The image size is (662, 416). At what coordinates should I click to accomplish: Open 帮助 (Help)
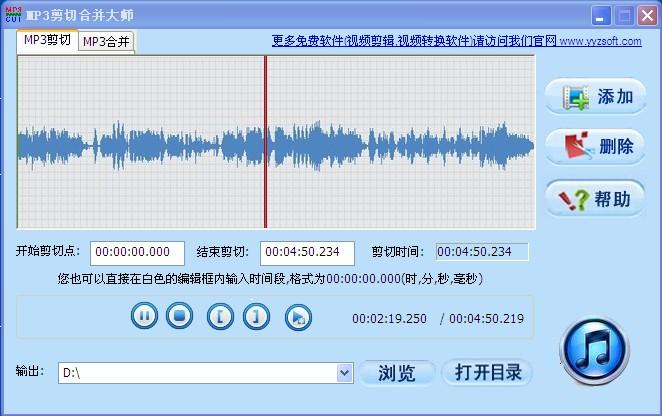click(596, 198)
